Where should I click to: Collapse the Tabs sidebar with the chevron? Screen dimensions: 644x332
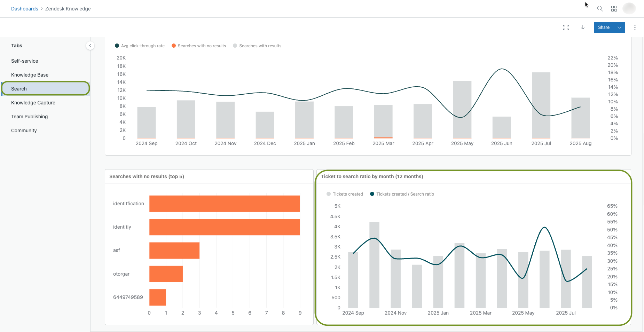click(x=90, y=46)
